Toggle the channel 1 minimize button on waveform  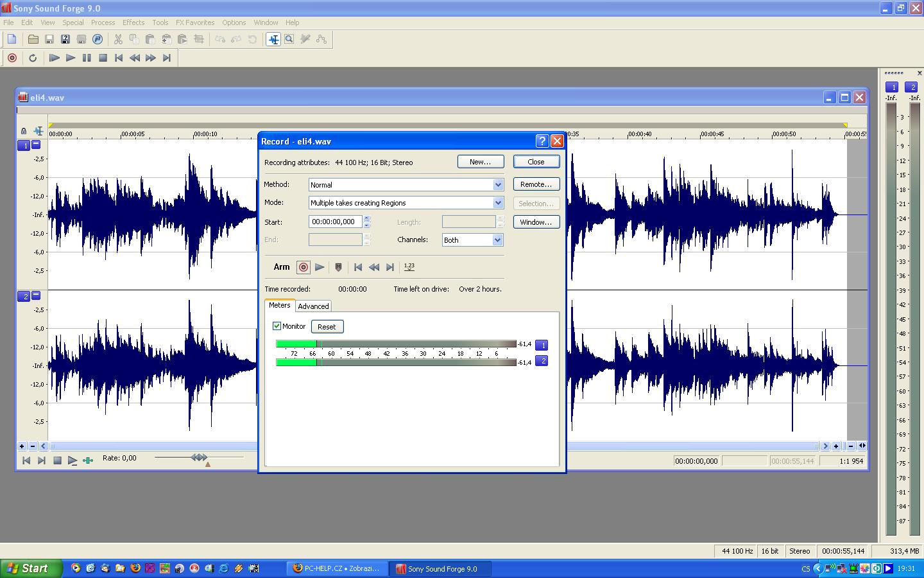pyautogui.click(x=36, y=145)
